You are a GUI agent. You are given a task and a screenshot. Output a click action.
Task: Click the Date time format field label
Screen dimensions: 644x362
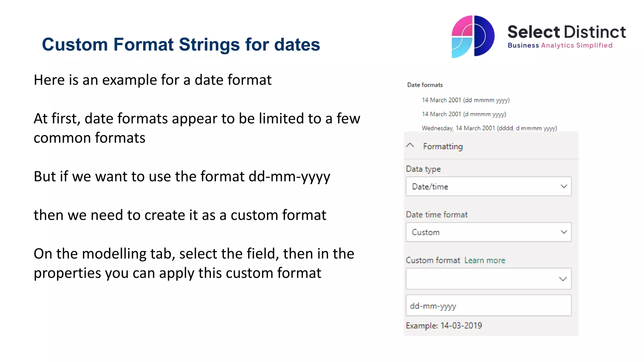436,215
